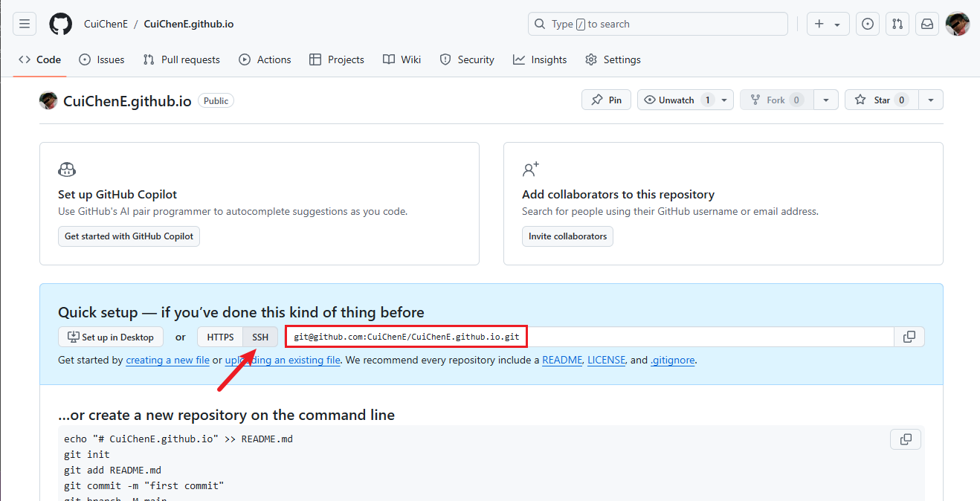Screen dimensions: 980x501
Task: Open the create new plus dropdown
Action: tap(828, 24)
